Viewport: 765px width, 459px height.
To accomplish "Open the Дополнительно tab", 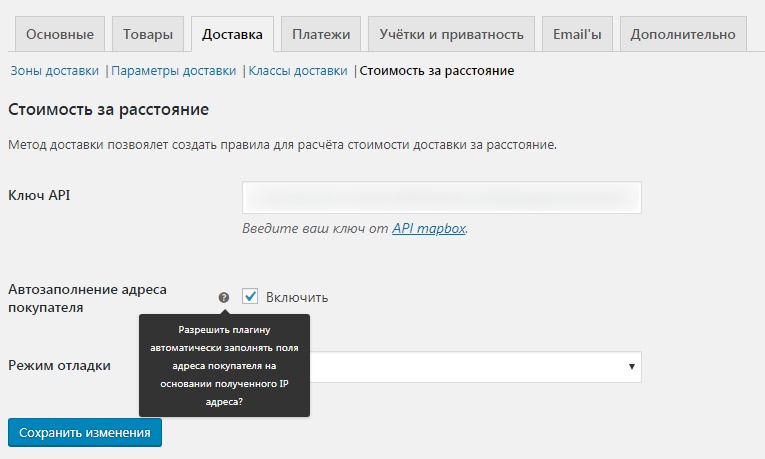I will pyautogui.click(x=683, y=34).
